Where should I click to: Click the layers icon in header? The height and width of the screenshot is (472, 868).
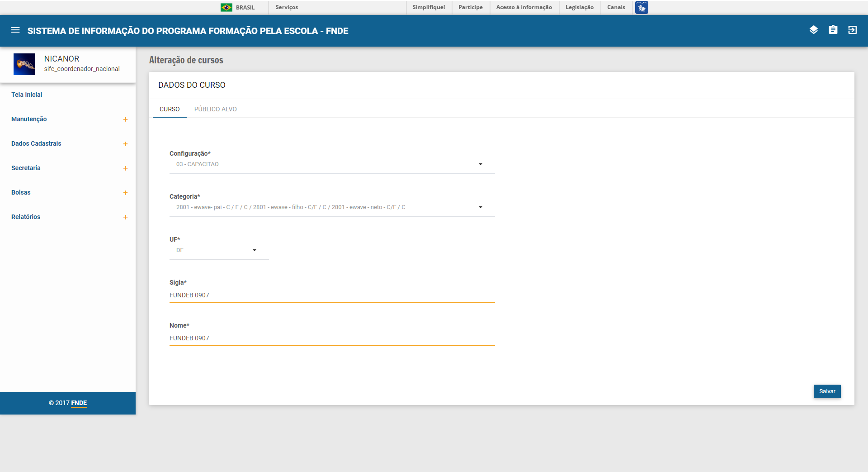[x=813, y=30]
